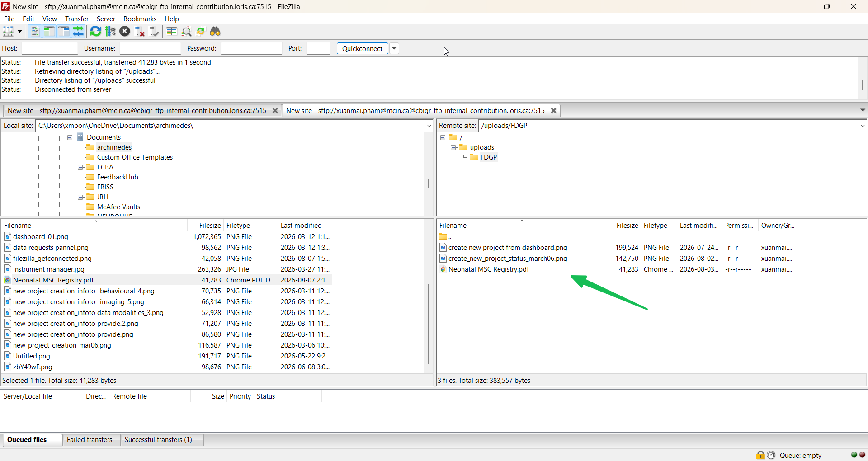Toggle the local directory tree view
Viewport: 868px width, 461px height.
(49, 31)
